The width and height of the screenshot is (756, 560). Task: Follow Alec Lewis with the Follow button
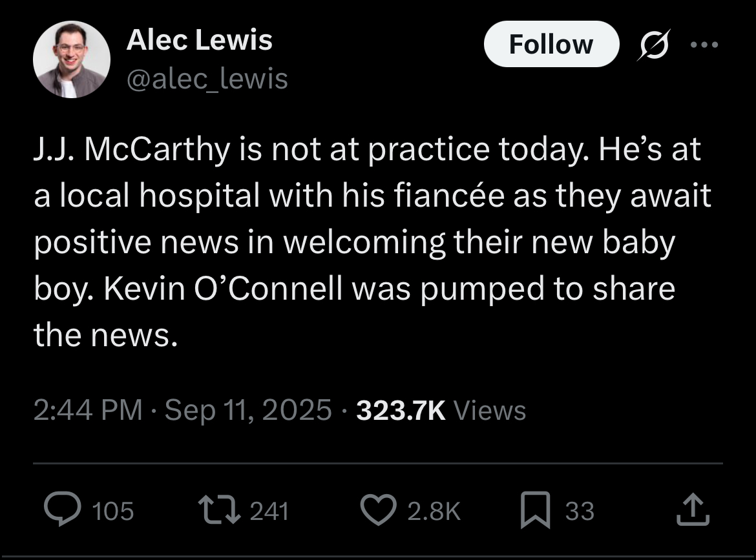(551, 45)
